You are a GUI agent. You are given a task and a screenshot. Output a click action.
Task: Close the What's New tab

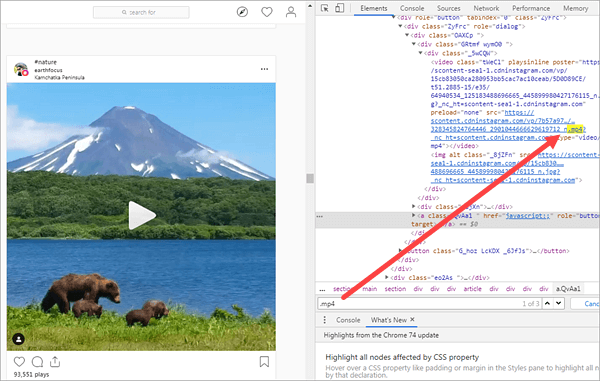pyautogui.click(x=412, y=319)
